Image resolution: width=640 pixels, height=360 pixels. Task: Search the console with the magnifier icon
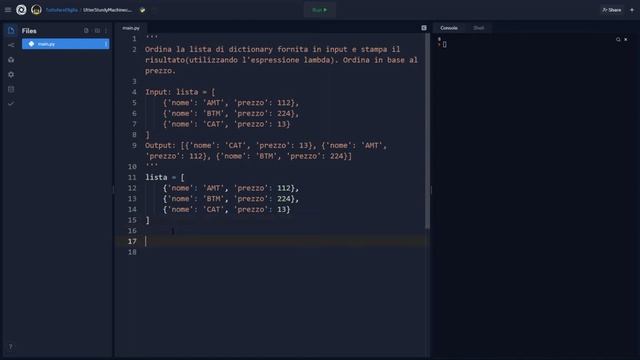pyautogui.click(x=618, y=40)
